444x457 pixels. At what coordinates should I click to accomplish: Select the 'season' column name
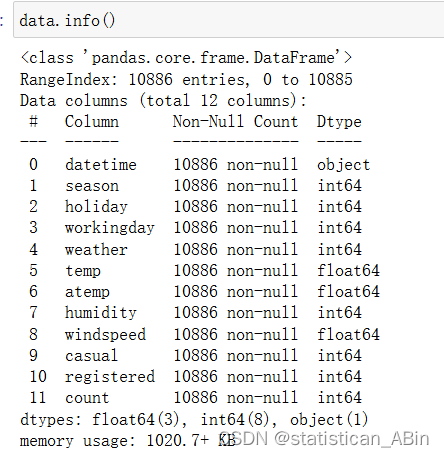[92, 186]
